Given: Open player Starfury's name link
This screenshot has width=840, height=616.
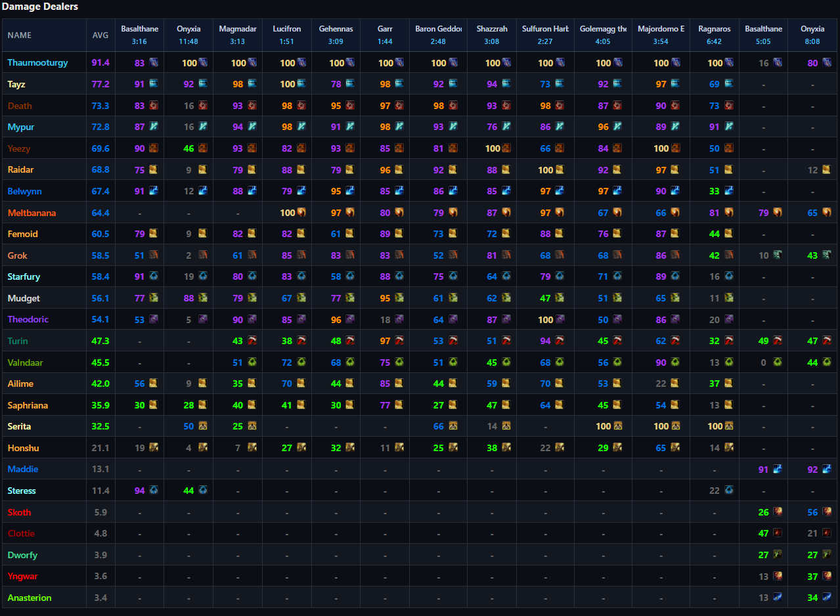Looking at the screenshot, I should (24, 276).
